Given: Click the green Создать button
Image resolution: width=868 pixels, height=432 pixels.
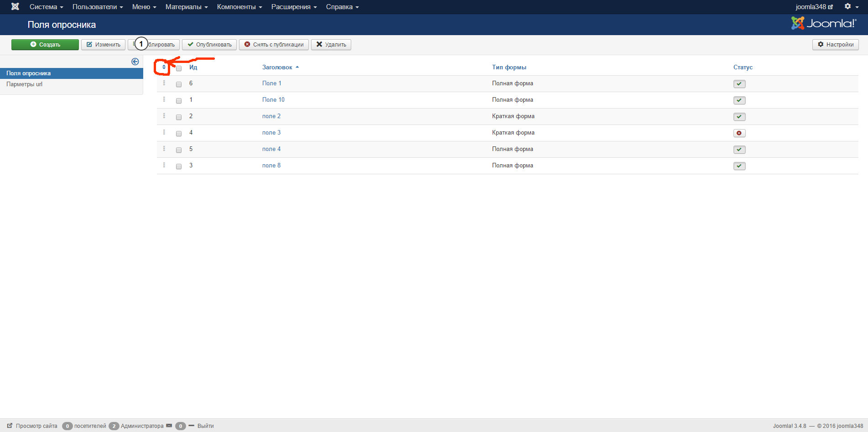Looking at the screenshot, I should click(x=45, y=45).
